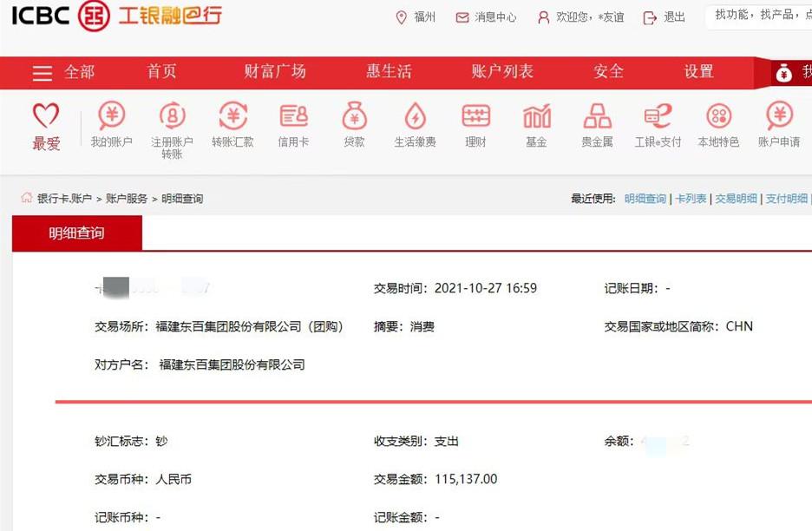
Task: Open the 基金 chart icon
Action: coord(536,115)
